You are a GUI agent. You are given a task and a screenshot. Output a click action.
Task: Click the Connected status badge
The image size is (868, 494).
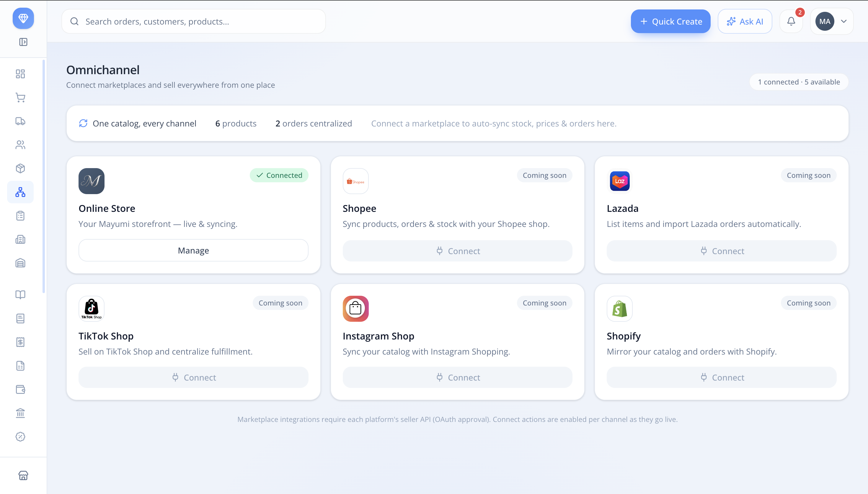279,175
